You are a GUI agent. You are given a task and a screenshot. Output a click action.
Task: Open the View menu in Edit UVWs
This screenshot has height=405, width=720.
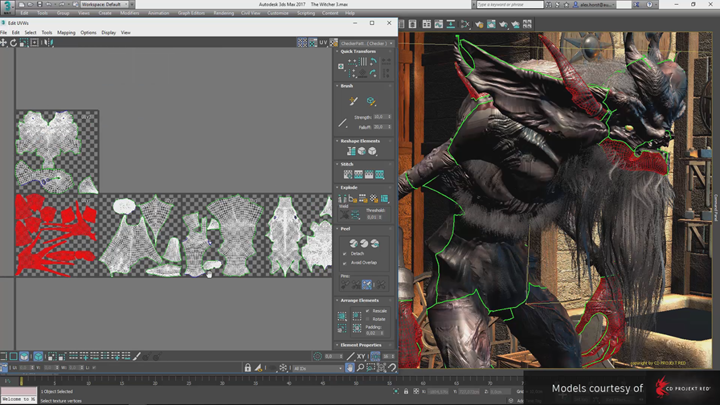125,33
